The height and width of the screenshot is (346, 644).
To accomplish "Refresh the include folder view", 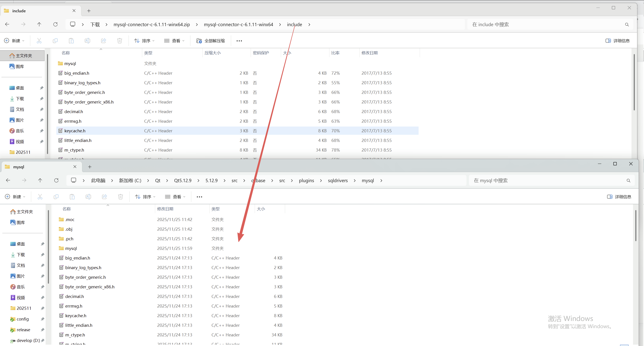I will [55, 24].
